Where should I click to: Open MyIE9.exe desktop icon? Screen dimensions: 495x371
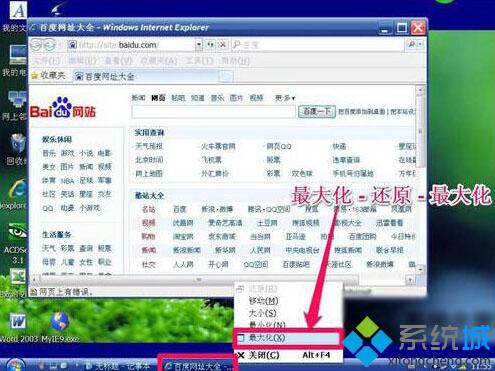click(x=60, y=321)
